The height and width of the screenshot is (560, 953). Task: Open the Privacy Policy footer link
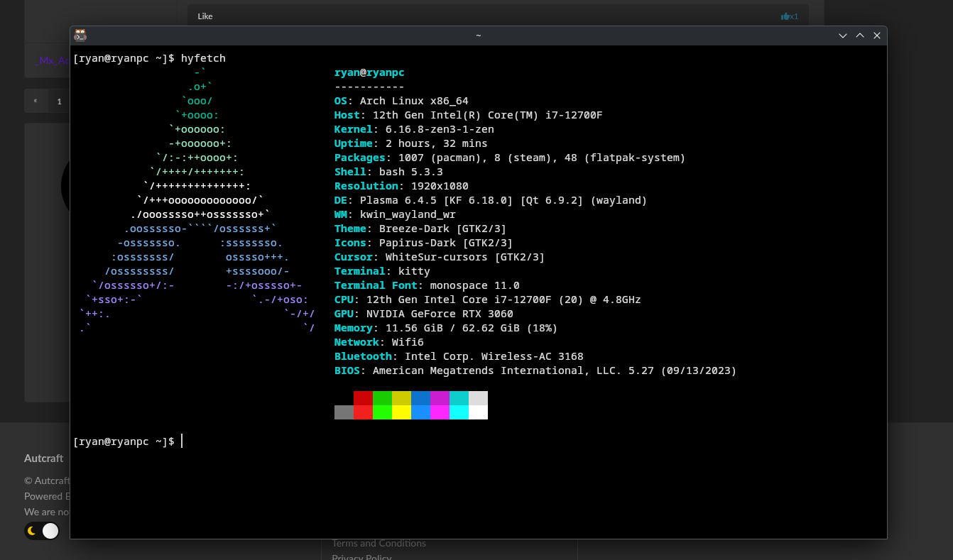pyautogui.click(x=361, y=556)
